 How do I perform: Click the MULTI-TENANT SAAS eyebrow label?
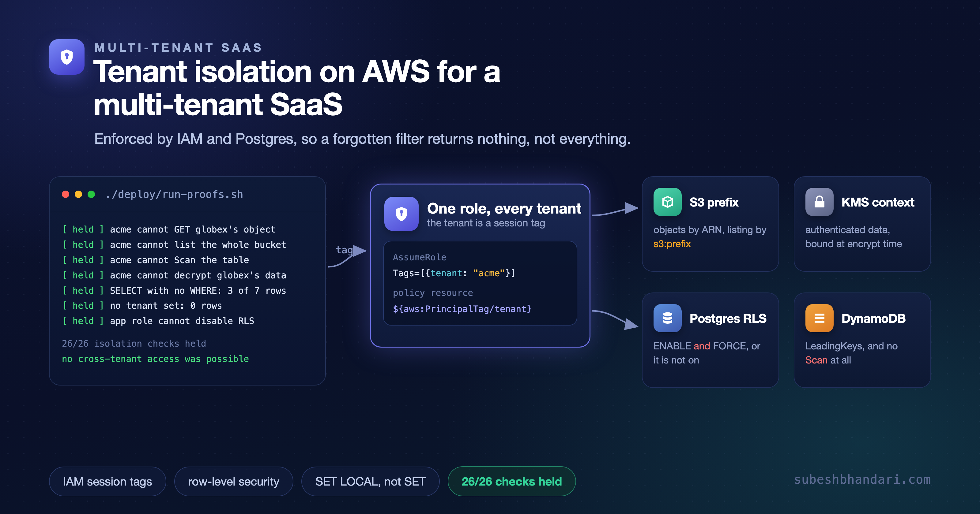[178, 47]
